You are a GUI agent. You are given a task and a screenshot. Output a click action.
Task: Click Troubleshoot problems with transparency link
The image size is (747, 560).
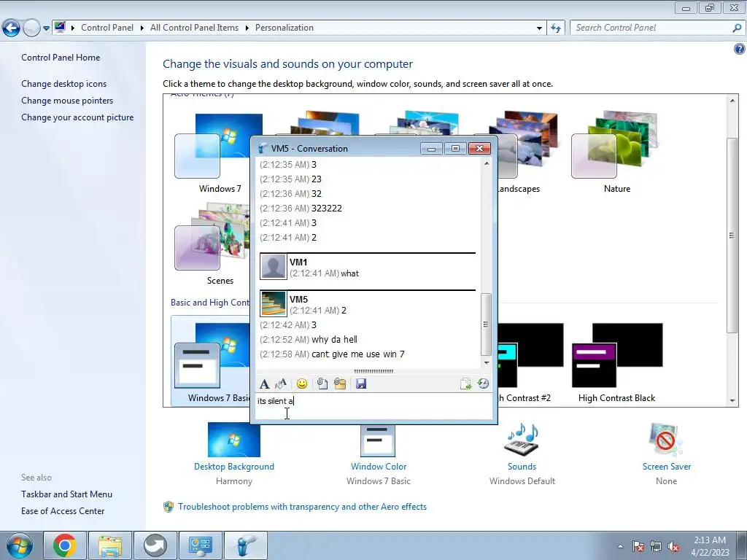(x=302, y=507)
